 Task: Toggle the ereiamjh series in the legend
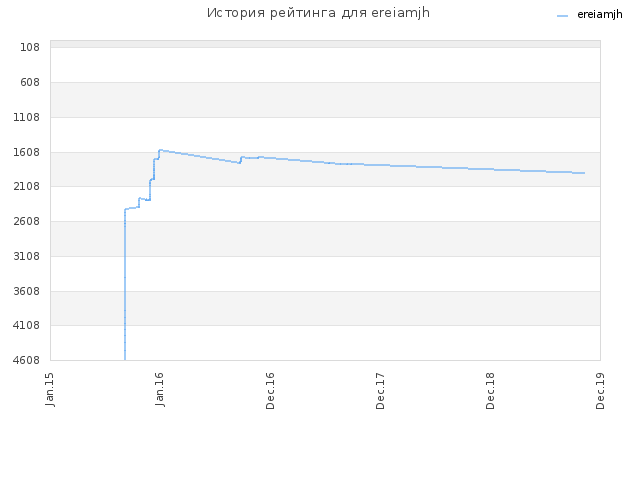tap(600, 14)
